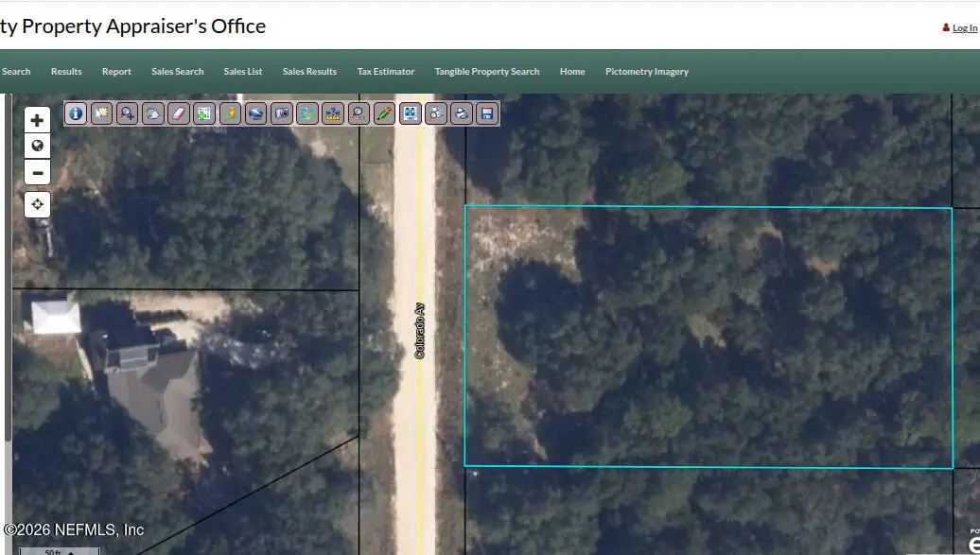Select the recenter crosshair control
The image size is (980, 555).
(x=37, y=203)
